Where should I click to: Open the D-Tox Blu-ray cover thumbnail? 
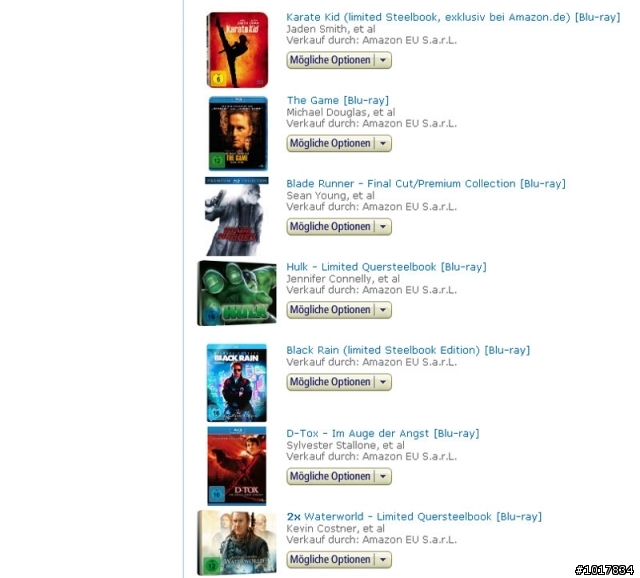pos(237,466)
